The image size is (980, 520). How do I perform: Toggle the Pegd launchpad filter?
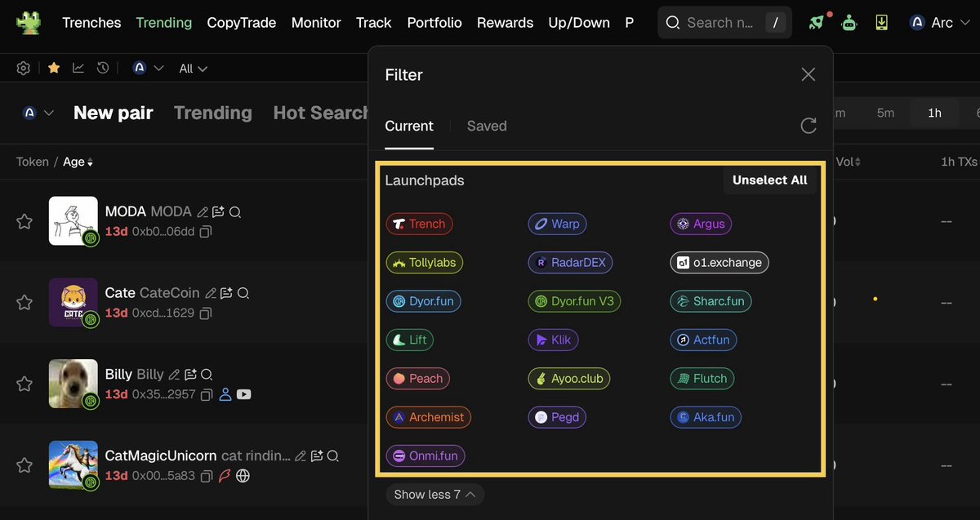(558, 417)
